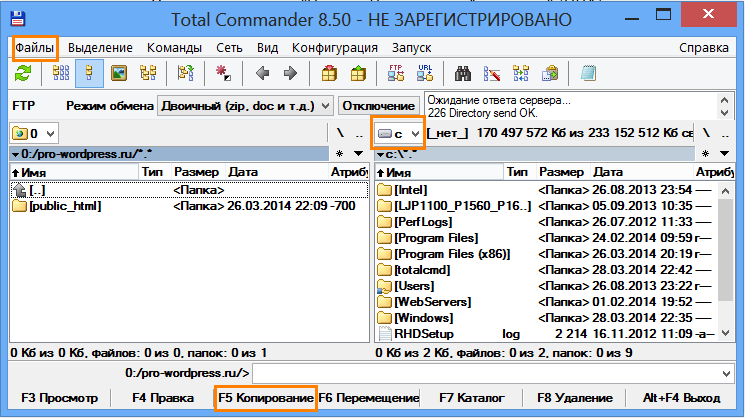Click Synchronize directories icon

[521, 74]
